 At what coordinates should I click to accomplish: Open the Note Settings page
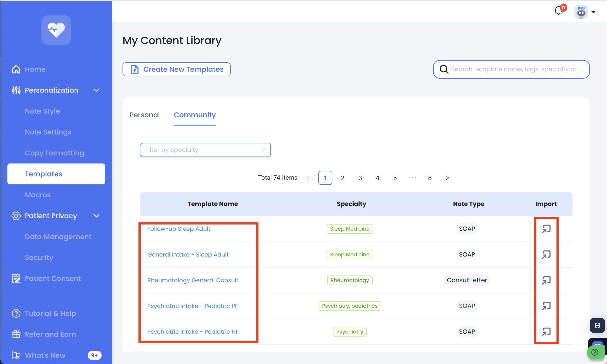coord(48,132)
